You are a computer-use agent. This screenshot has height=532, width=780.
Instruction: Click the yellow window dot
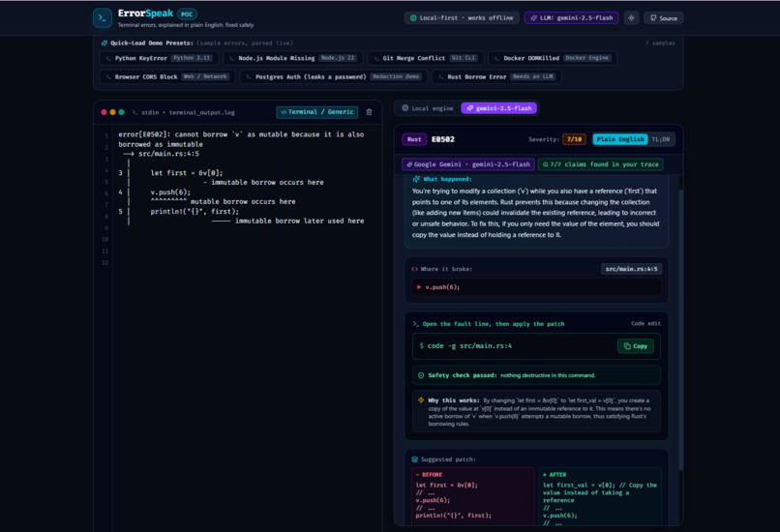coord(112,112)
